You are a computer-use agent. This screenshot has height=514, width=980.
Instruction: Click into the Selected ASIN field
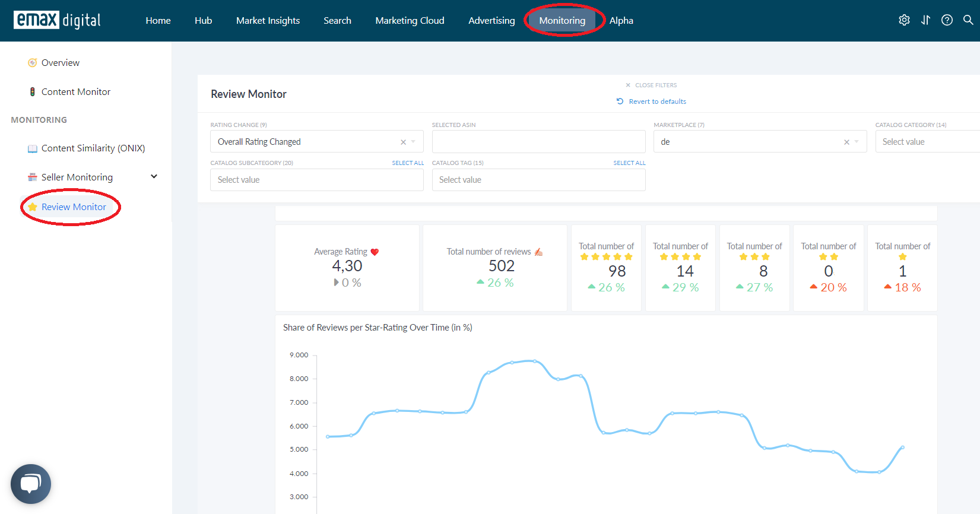click(538, 142)
